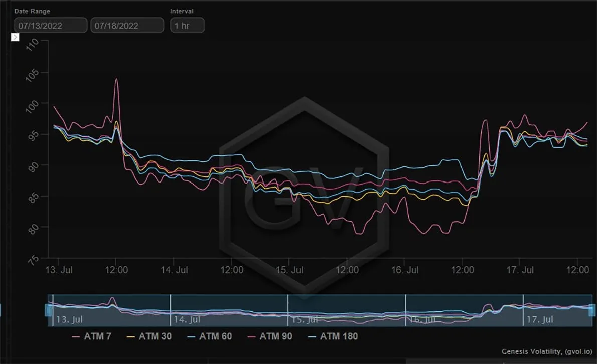Screen dimensions: 597x364
Task: Open the 1 hr interval dropdown
Action: pos(187,26)
